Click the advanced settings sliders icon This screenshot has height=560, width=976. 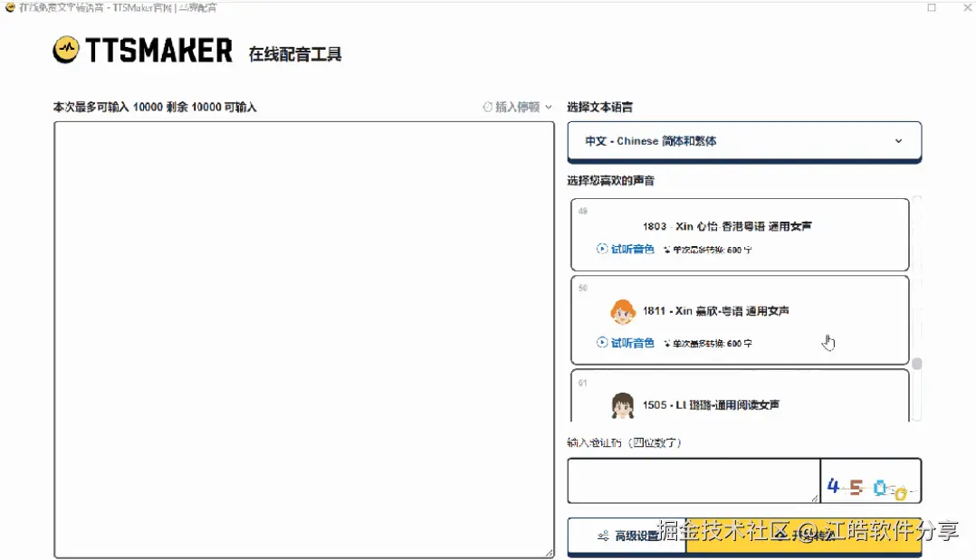(603, 536)
